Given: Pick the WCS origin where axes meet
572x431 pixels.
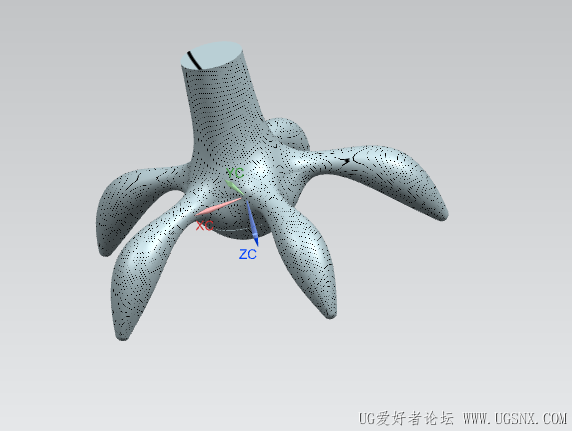Looking at the screenshot, I should (244, 198).
